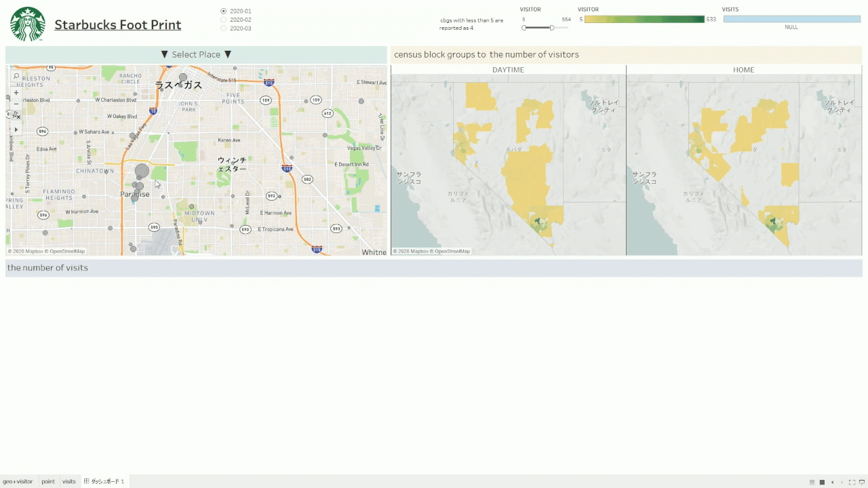Zoom in with the map plus button
Screen dimensions: 868x488
click(16, 92)
